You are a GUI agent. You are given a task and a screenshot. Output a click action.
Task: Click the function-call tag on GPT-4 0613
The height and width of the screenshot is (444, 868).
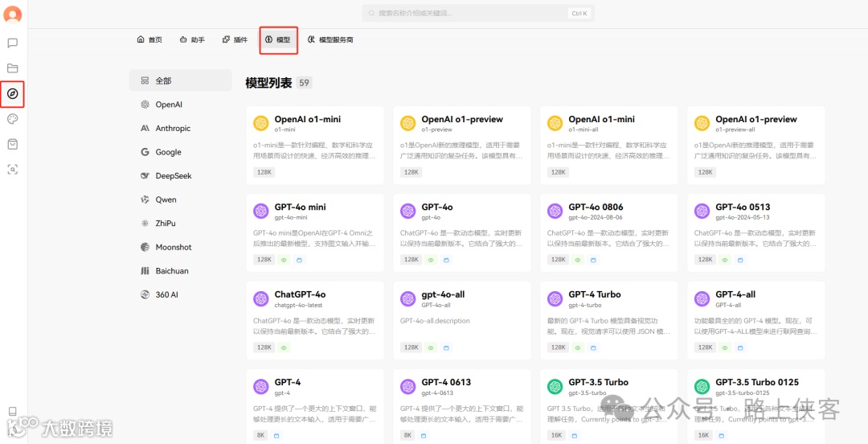pyautogui.click(x=423, y=435)
